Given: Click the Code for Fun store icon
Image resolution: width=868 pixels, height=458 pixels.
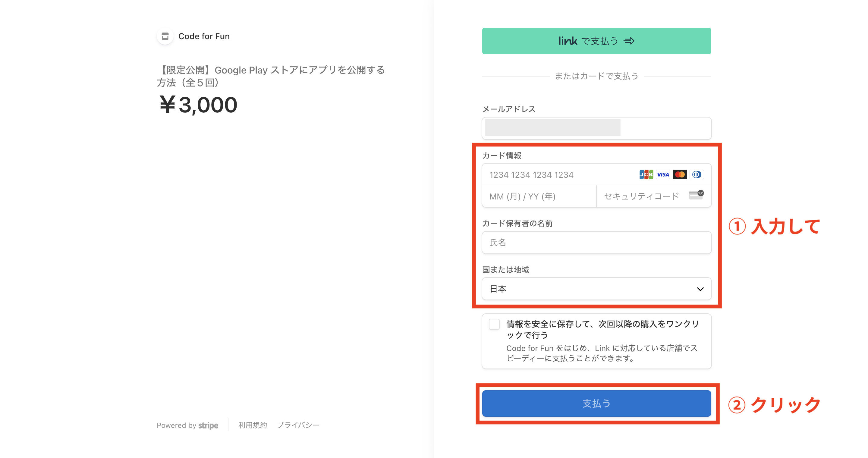Looking at the screenshot, I should 165,36.
